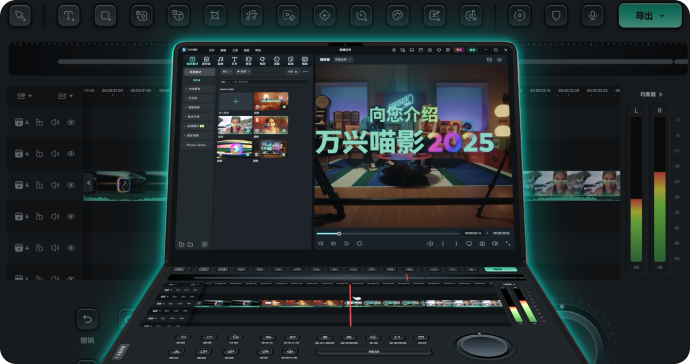Screen dimensions: 690x364
Task: Hide the track containing the video clips
Action: [70, 185]
